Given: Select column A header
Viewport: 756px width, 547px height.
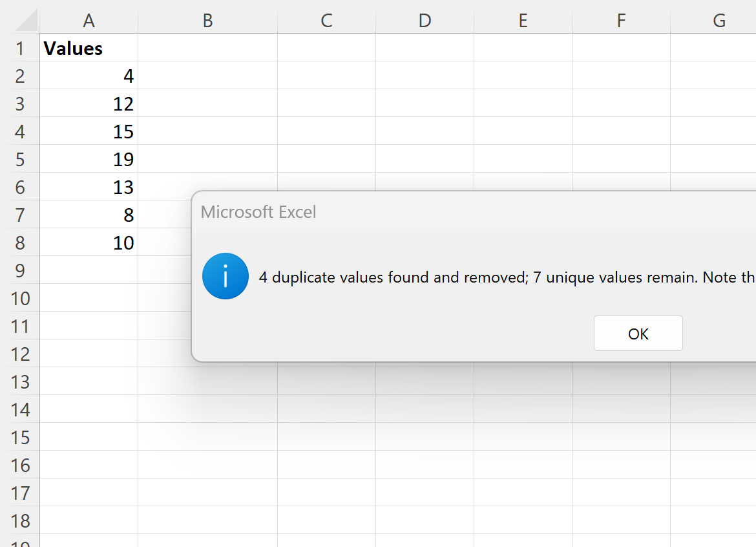Looking at the screenshot, I should click(x=89, y=20).
